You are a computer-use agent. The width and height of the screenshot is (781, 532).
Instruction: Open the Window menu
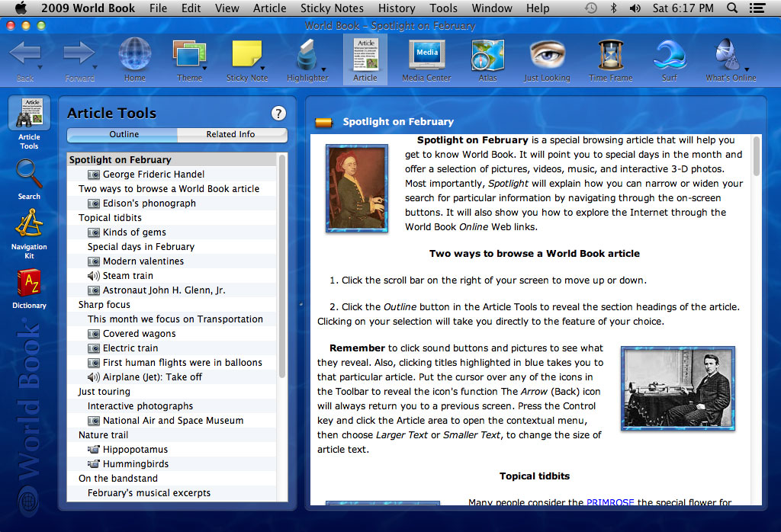[492, 8]
